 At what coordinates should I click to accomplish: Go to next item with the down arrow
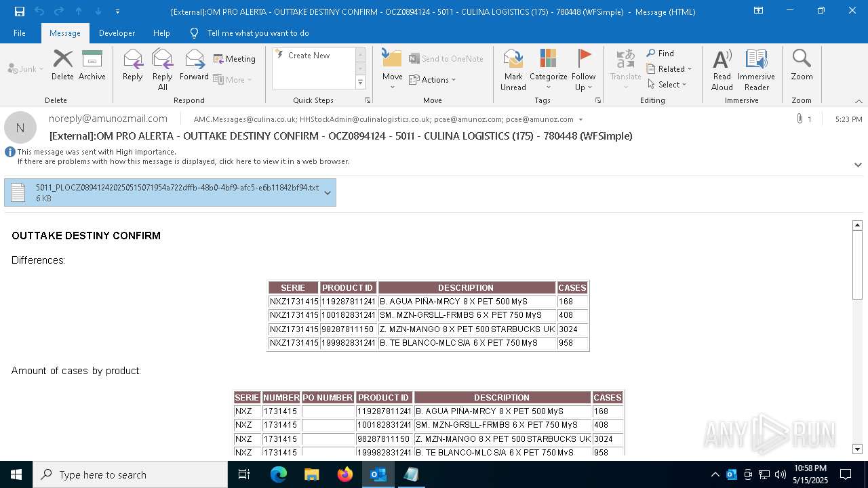coord(98,12)
